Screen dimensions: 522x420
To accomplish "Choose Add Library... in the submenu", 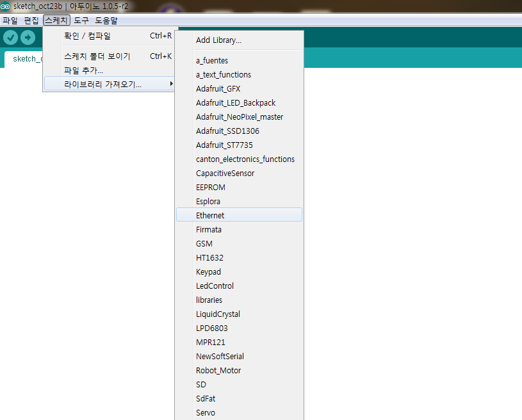I will [239, 40].
